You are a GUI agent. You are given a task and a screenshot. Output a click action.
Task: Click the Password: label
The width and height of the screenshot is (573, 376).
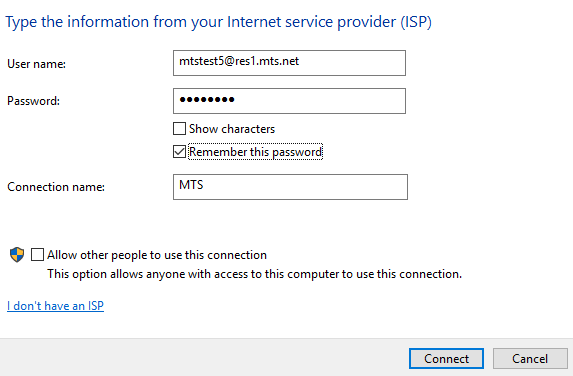(x=34, y=101)
